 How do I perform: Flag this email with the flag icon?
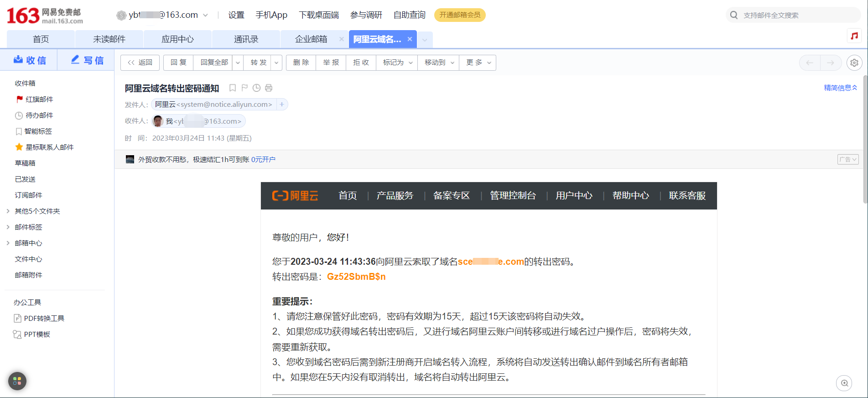point(244,88)
